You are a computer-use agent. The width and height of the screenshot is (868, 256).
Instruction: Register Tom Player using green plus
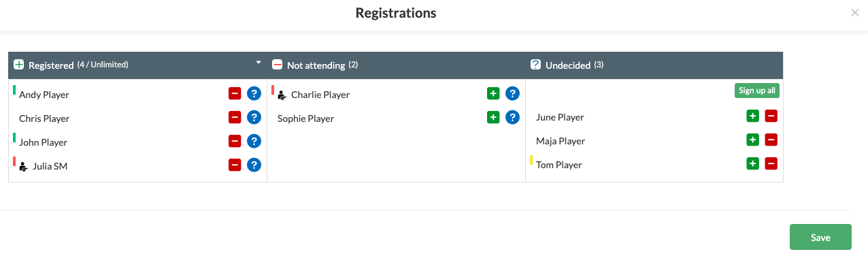tap(752, 163)
